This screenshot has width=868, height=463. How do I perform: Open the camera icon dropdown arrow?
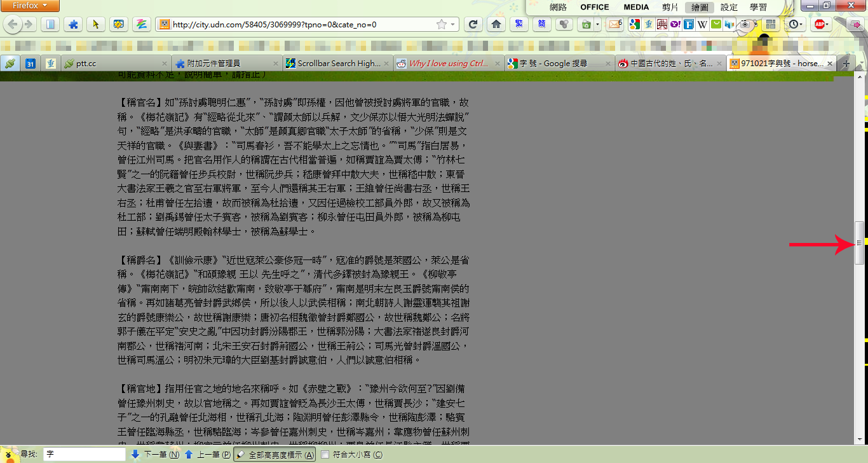[x=756, y=25]
